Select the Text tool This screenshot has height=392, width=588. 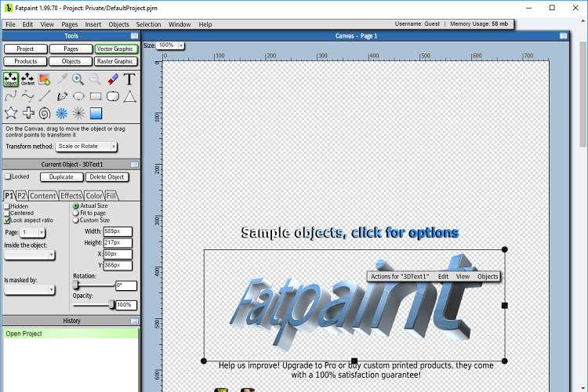129,79
